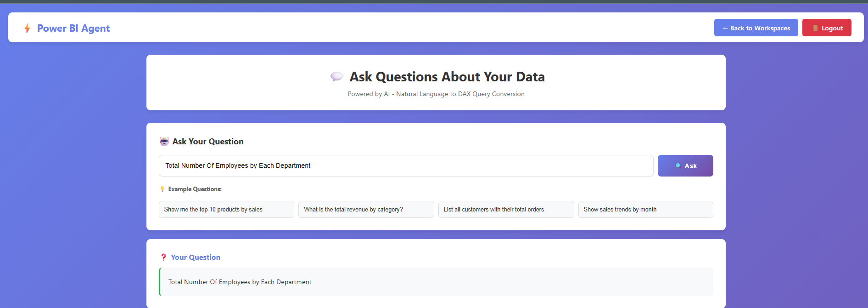This screenshot has height=308, width=868.
Task: Choose 'What is the total revenue by category?'
Action: pyautogui.click(x=366, y=209)
